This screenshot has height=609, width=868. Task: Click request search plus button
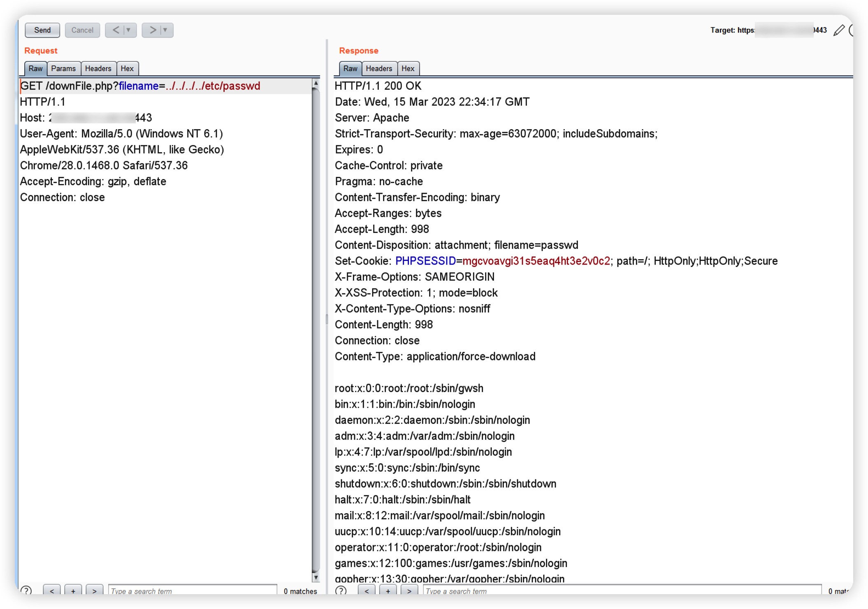[x=73, y=590]
